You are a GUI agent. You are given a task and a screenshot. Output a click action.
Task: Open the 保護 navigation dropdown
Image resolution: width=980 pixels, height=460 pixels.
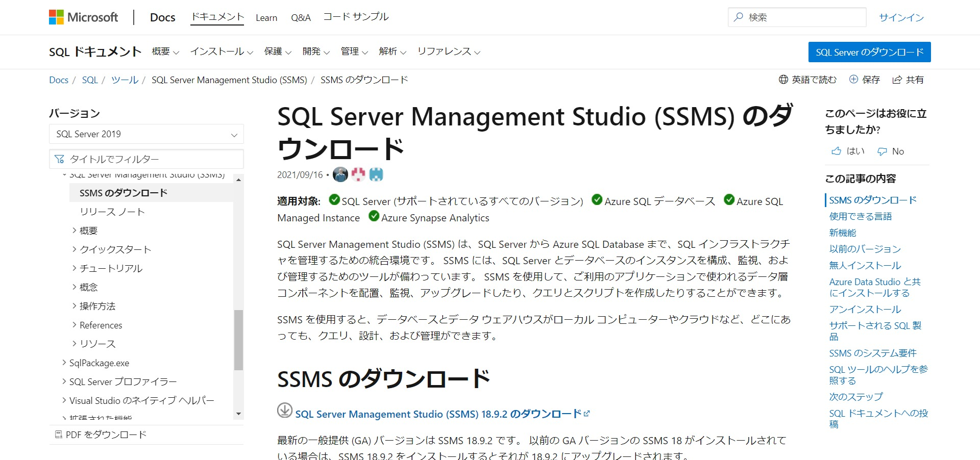click(x=278, y=52)
